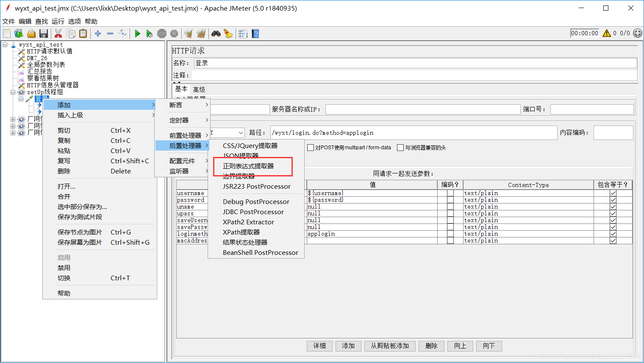Open the HTTP method dropdown arrow

pyautogui.click(x=241, y=133)
